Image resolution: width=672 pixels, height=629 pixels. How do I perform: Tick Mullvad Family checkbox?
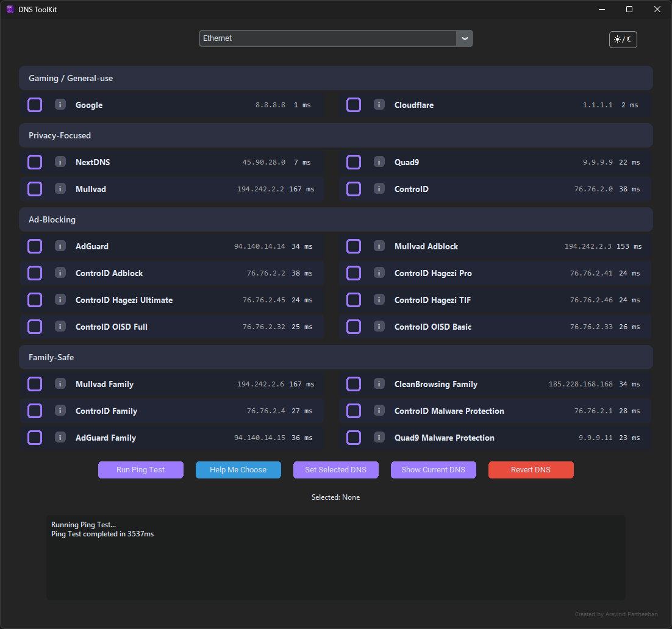[35, 385]
